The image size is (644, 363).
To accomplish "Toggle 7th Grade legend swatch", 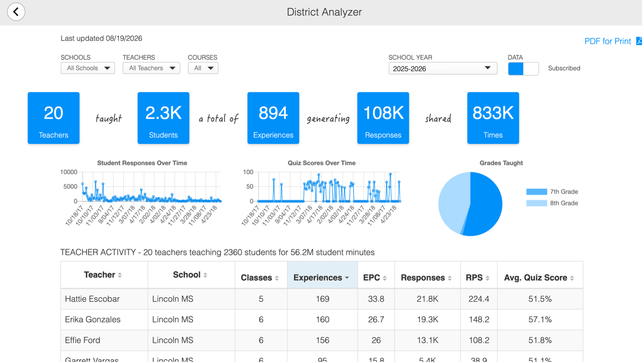I will [x=536, y=192].
